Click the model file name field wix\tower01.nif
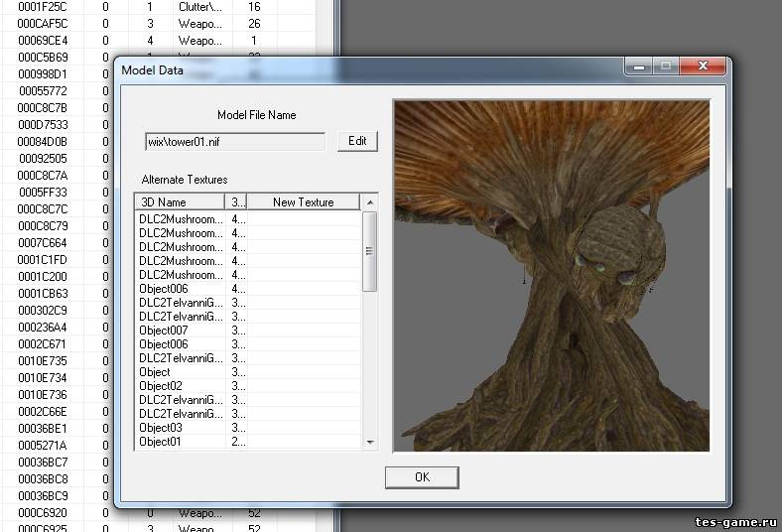Screen dimensions: 782x532 pyautogui.click(x=235, y=142)
